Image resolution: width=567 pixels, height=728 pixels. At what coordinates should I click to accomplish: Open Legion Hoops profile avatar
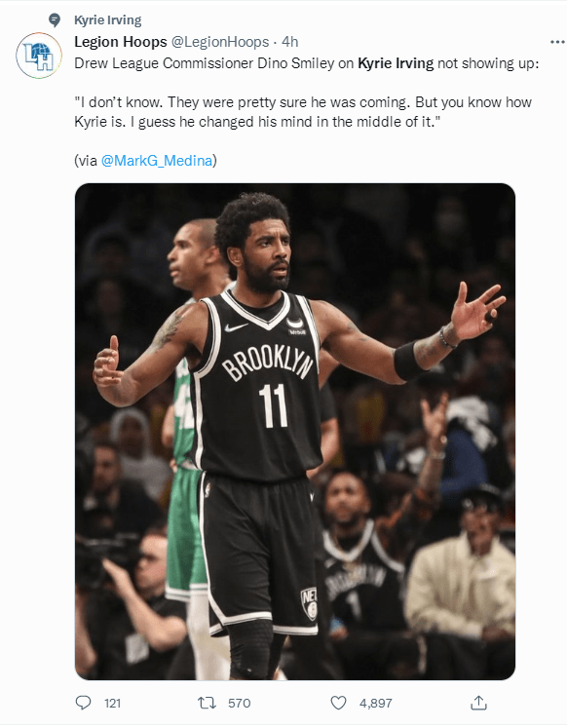[x=39, y=56]
